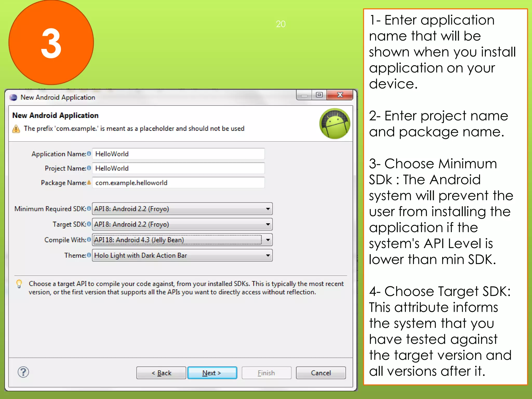The height and width of the screenshot is (399, 532).
Task: Click the 'Compile With:' label
Action: click(x=65, y=240)
